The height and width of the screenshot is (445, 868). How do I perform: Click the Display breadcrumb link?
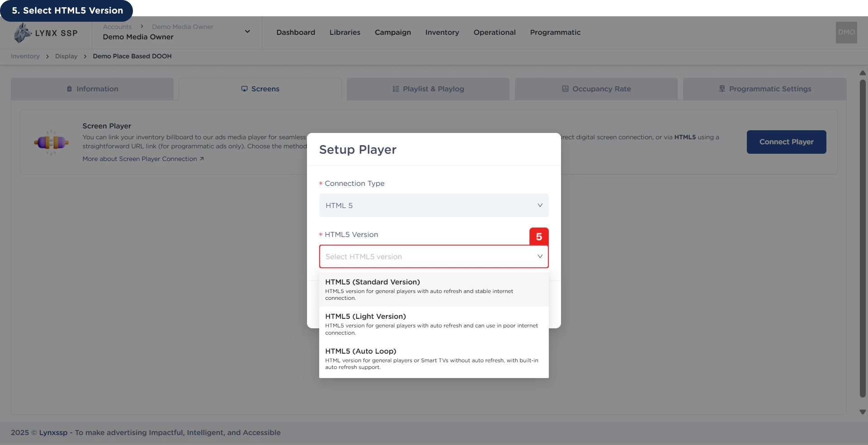coord(66,56)
